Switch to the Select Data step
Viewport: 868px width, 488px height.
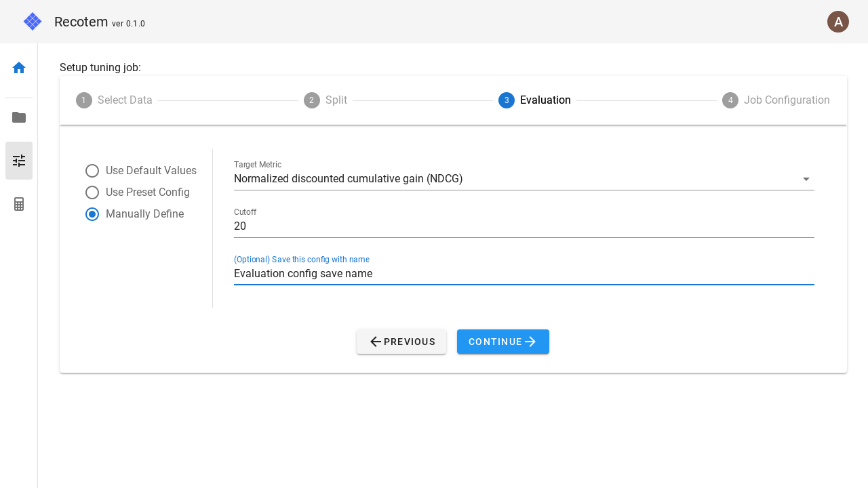click(114, 100)
